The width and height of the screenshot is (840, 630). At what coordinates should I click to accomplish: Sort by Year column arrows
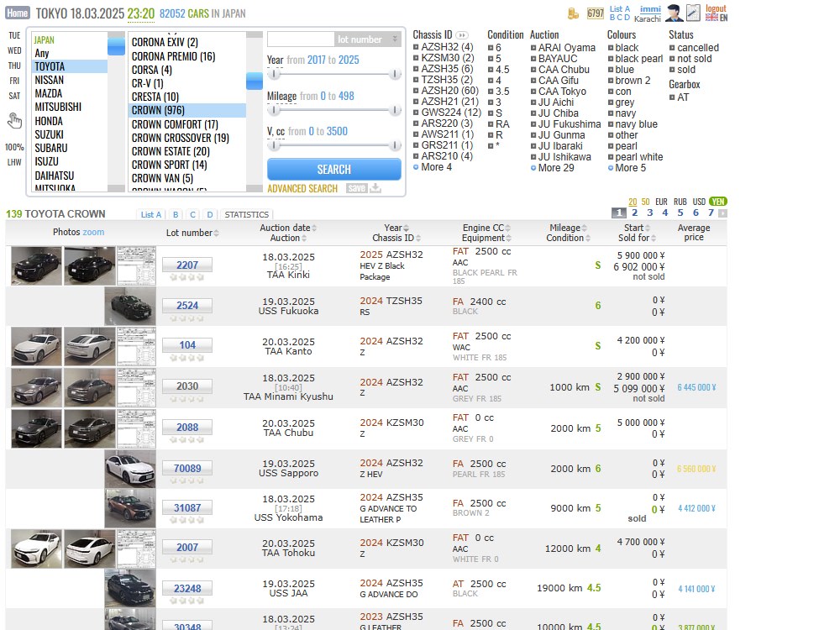pos(406,228)
